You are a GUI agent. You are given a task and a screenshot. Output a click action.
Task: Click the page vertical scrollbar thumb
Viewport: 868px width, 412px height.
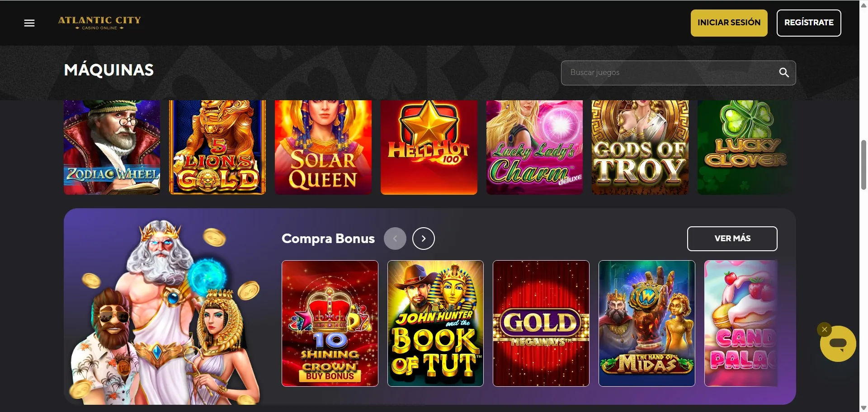click(863, 165)
